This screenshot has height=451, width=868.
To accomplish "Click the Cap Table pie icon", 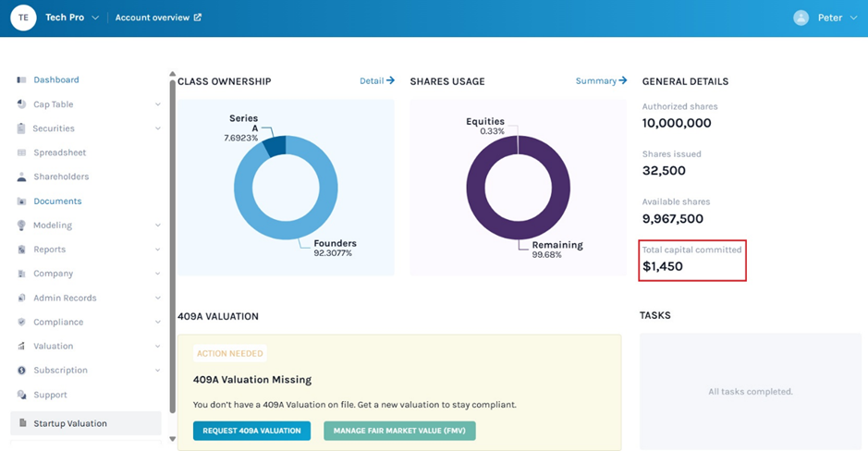I will (21, 104).
